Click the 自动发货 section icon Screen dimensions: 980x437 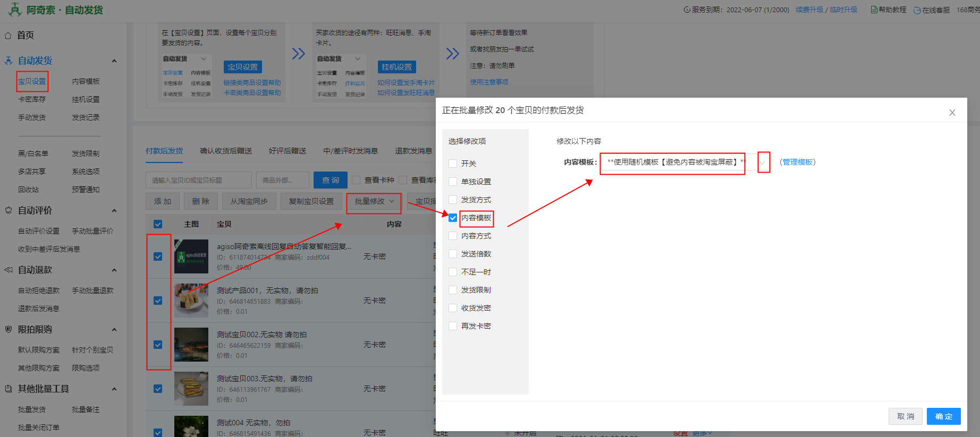9,61
